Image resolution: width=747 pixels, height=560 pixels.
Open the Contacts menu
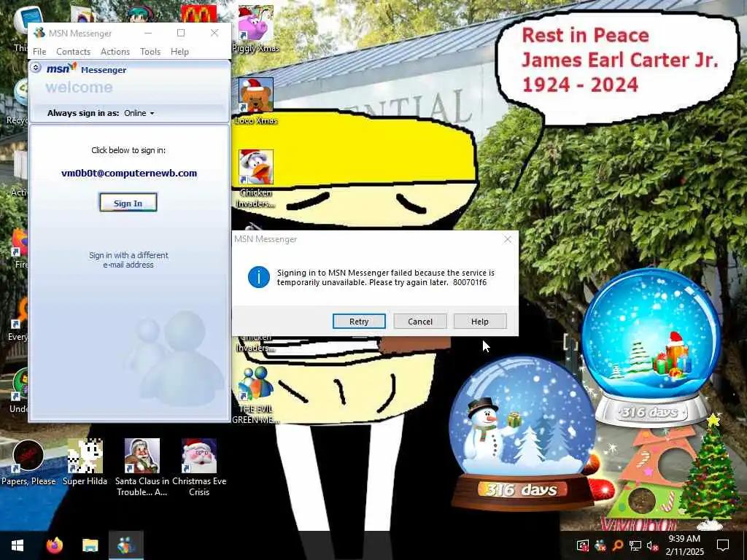pos(73,52)
